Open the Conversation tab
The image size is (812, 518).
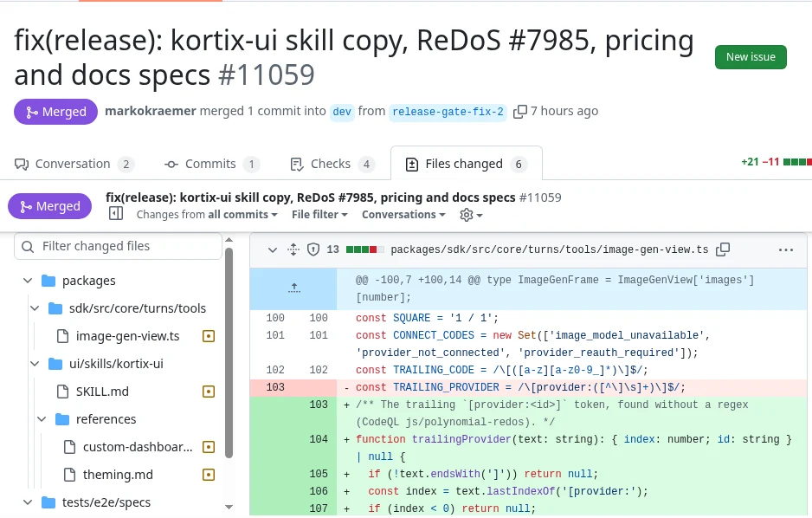click(74, 165)
